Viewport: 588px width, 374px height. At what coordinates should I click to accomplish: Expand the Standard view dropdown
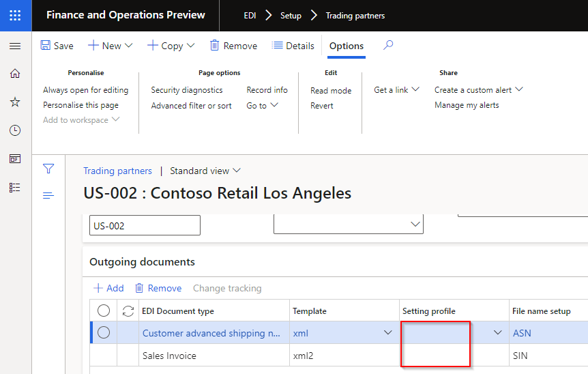coord(205,171)
